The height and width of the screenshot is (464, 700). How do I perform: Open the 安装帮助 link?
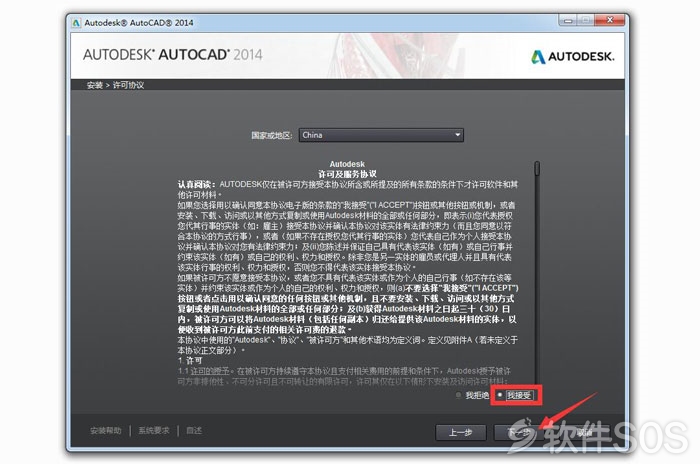tap(106, 431)
